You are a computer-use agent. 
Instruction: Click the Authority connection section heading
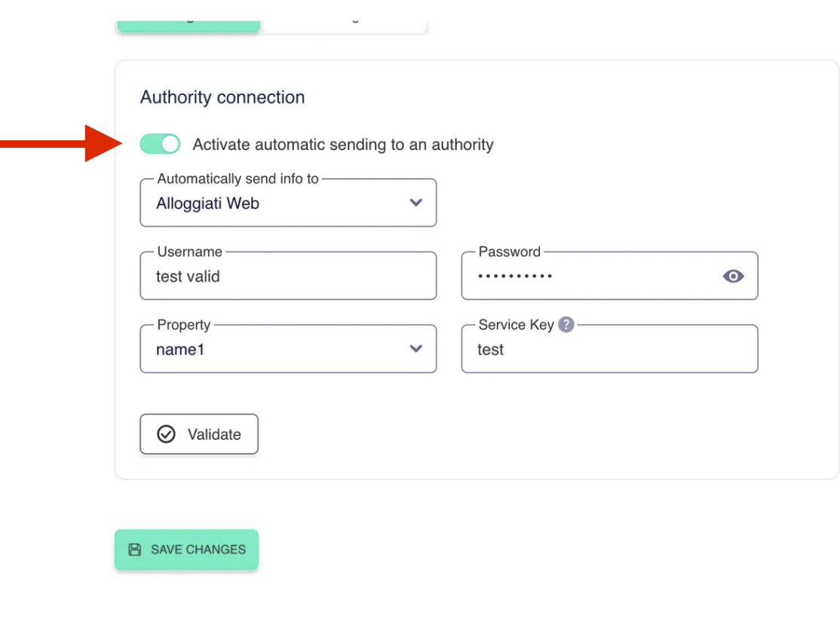pyautogui.click(x=222, y=97)
